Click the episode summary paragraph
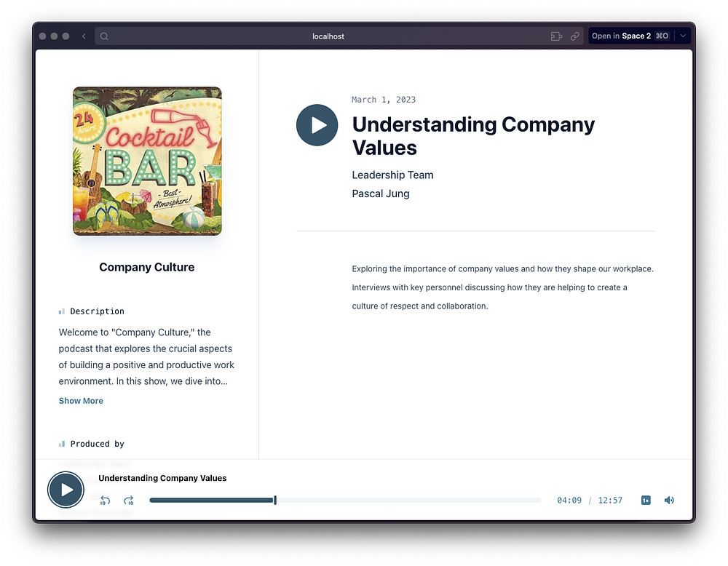This screenshot has width=728, height=566. click(x=502, y=287)
